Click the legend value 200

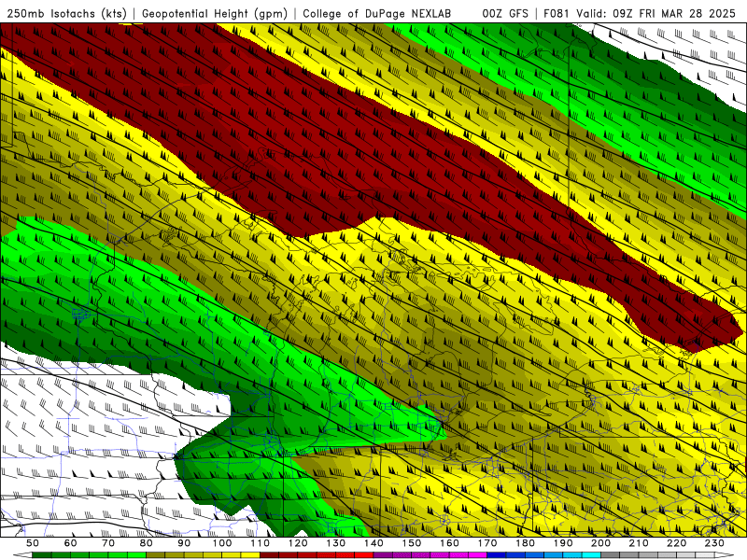pyautogui.click(x=600, y=543)
